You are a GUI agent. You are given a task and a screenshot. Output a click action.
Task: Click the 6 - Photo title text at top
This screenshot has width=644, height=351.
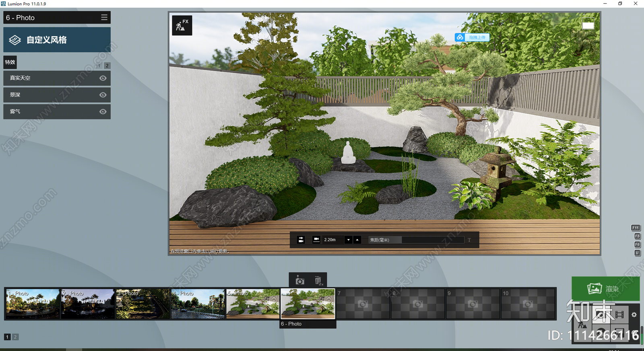coord(20,18)
